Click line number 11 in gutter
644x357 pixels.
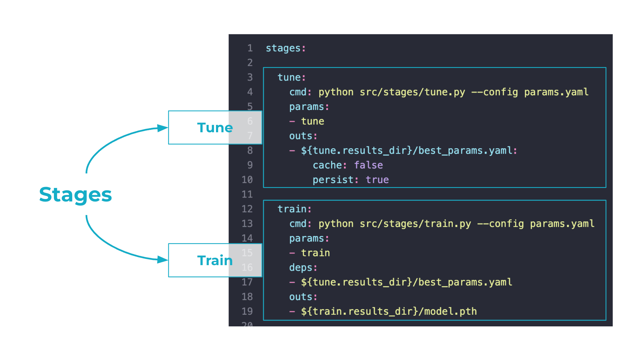(x=247, y=194)
